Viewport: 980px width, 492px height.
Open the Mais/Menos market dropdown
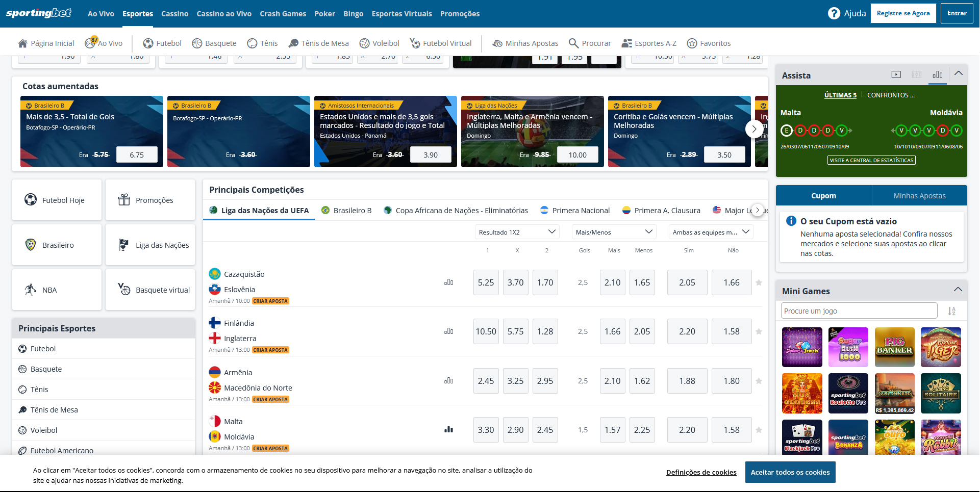(614, 232)
